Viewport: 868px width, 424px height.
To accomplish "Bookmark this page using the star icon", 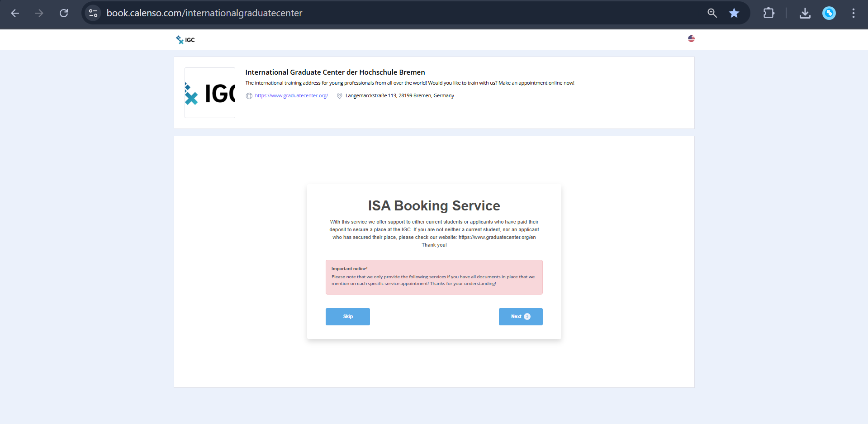I will [734, 13].
